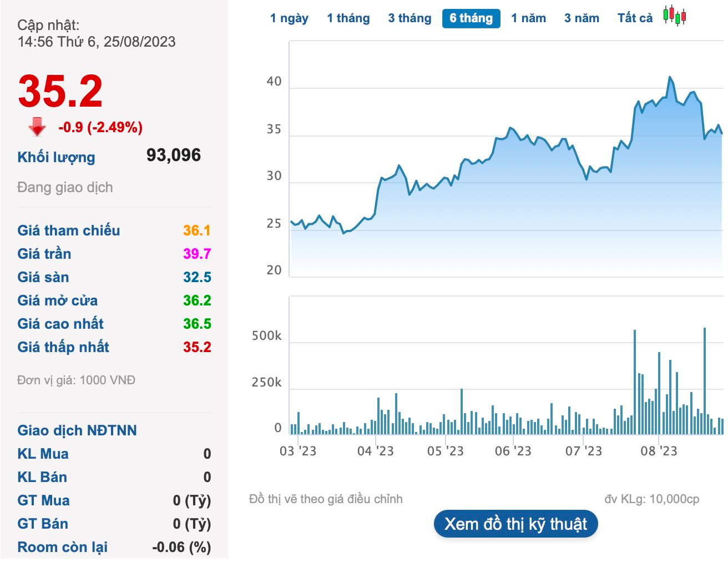Click the change value -0.9 (-2.49%)

click(x=100, y=127)
